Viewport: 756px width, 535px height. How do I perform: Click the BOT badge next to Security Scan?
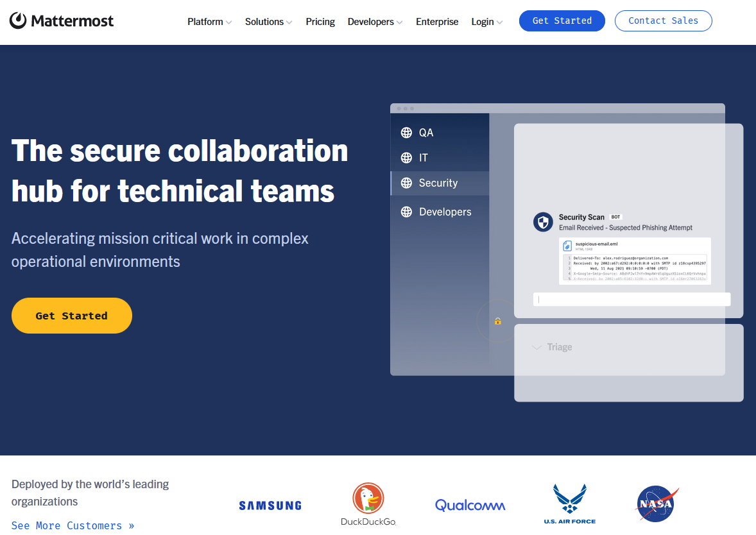point(615,217)
